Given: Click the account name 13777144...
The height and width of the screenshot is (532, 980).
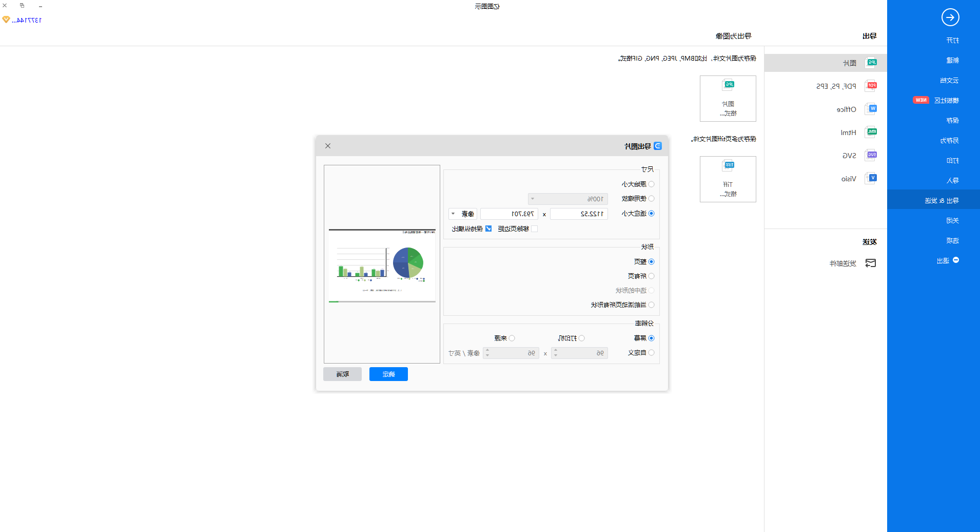Looking at the screenshot, I should (27, 20).
